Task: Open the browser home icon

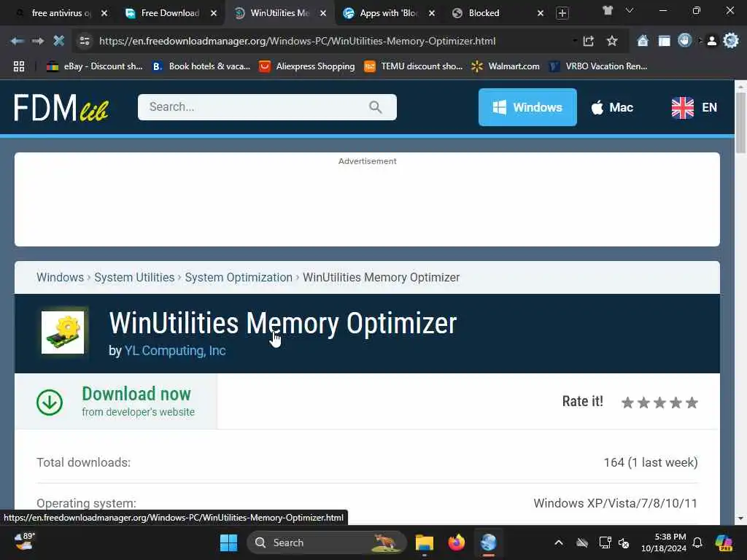Action: [x=643, y=41]
